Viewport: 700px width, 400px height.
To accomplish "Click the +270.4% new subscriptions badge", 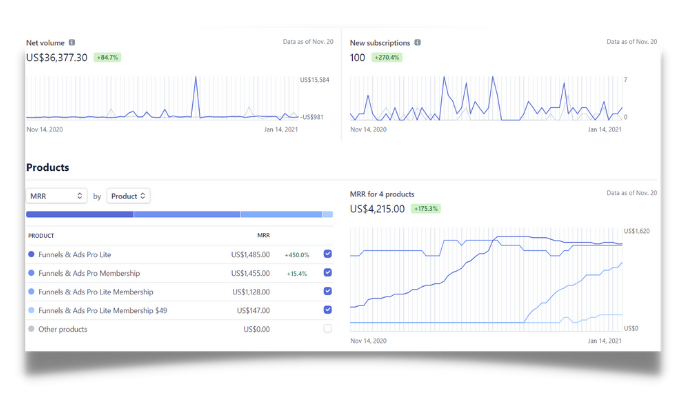I will point(389,58).
